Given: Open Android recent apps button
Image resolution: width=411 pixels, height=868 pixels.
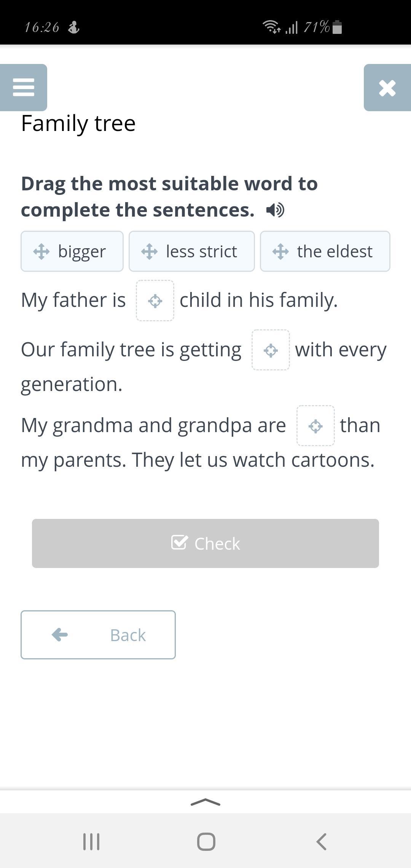Looking at the screenshot, I should [x=91, y=841].
